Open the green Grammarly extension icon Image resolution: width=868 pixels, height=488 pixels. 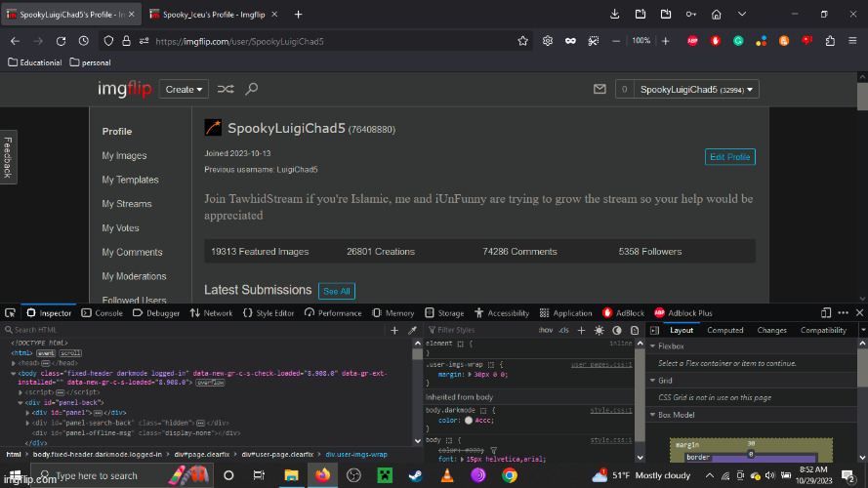coord(738,41)
